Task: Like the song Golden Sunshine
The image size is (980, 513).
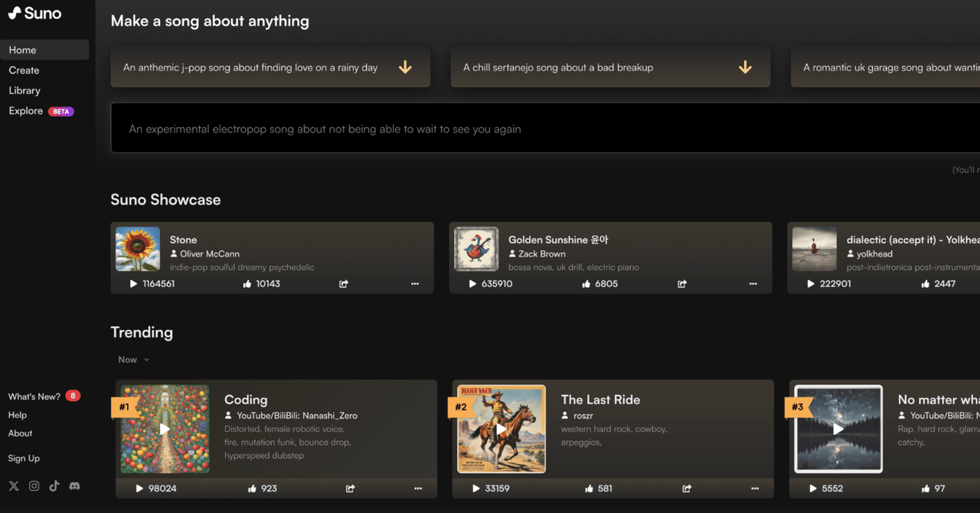Action: tap(586, 284)
